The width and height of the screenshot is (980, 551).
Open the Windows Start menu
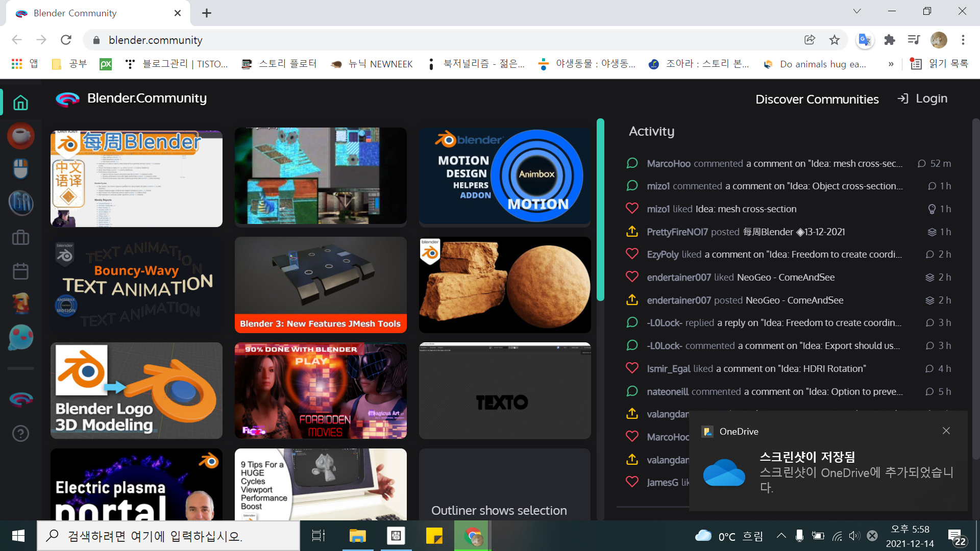tap(18, 536)
